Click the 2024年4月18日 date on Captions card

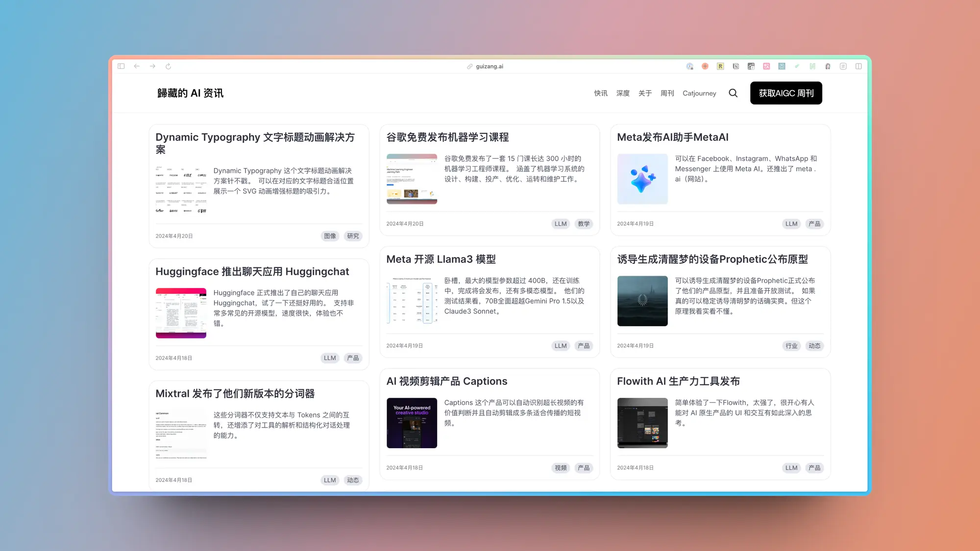[x=405, y=468]
